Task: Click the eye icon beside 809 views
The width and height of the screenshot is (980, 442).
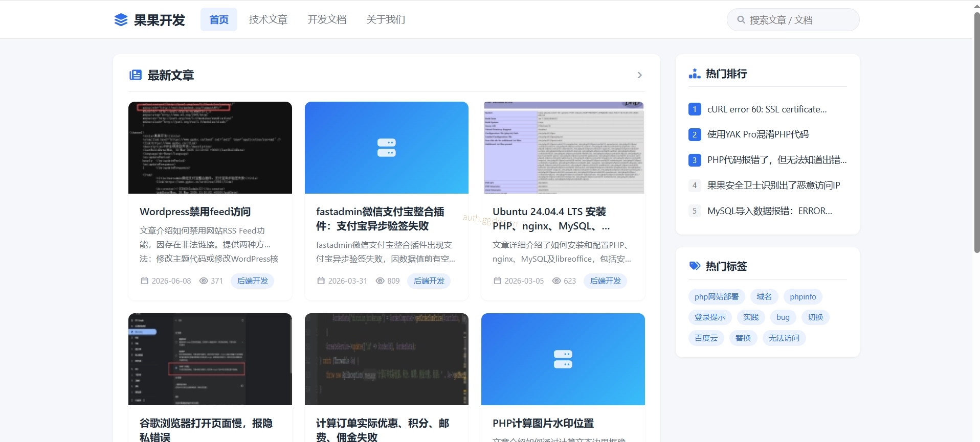Action: tap(380, 281)
